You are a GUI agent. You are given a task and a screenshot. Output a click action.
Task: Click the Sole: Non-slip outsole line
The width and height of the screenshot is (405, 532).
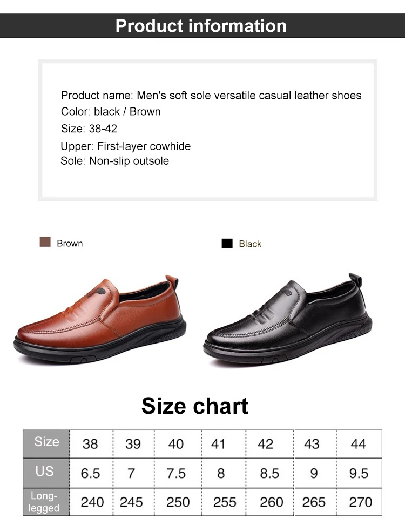coord(114,161)
